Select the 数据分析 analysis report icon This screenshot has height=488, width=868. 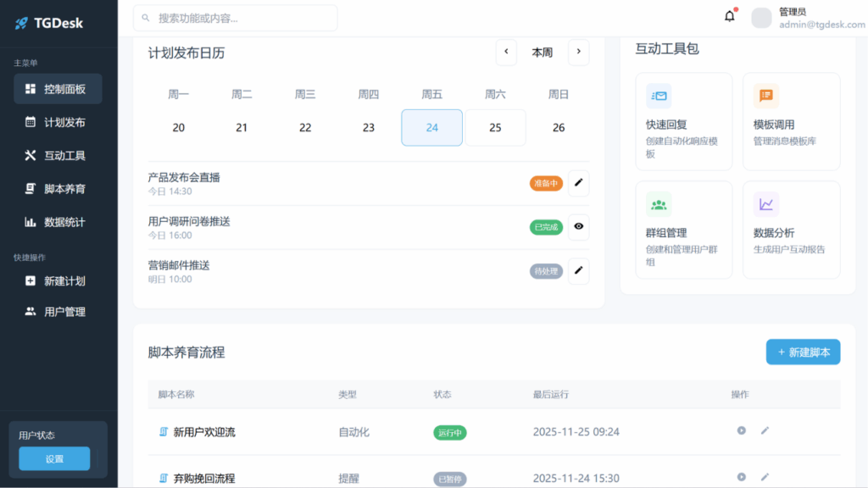click(x=767, y=205)
